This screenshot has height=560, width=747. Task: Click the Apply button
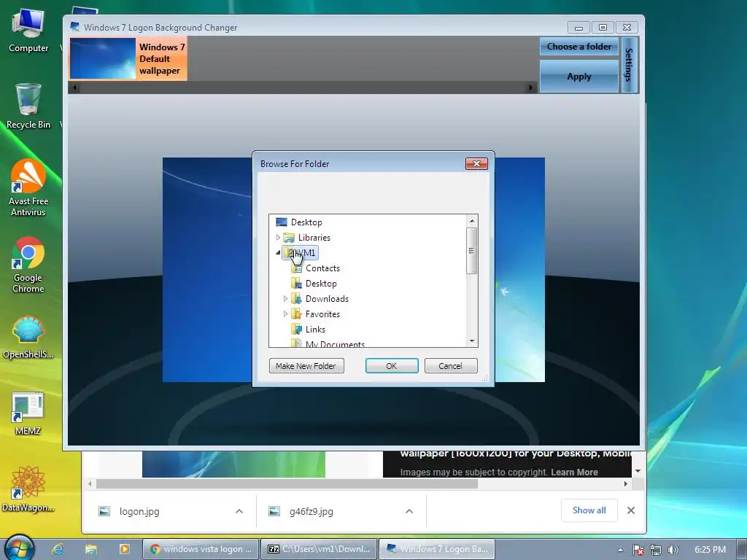[x=578, y=76]
